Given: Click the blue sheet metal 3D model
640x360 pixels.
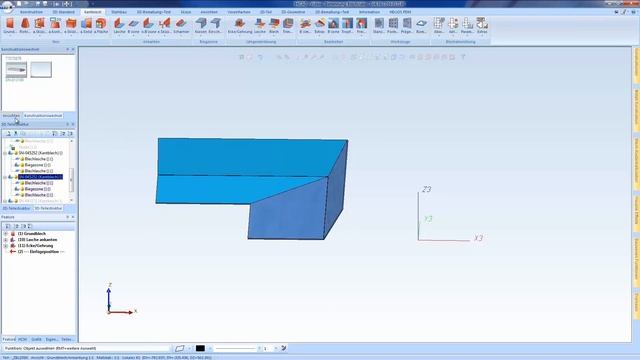Looking at the screenshot, I should (x=252, y=188).
